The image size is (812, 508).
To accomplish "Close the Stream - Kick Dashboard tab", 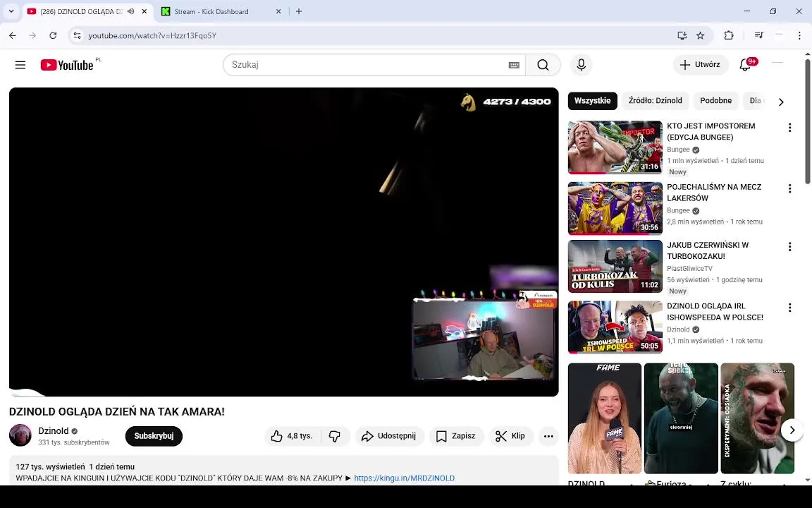I will click(x=278, y=11).
